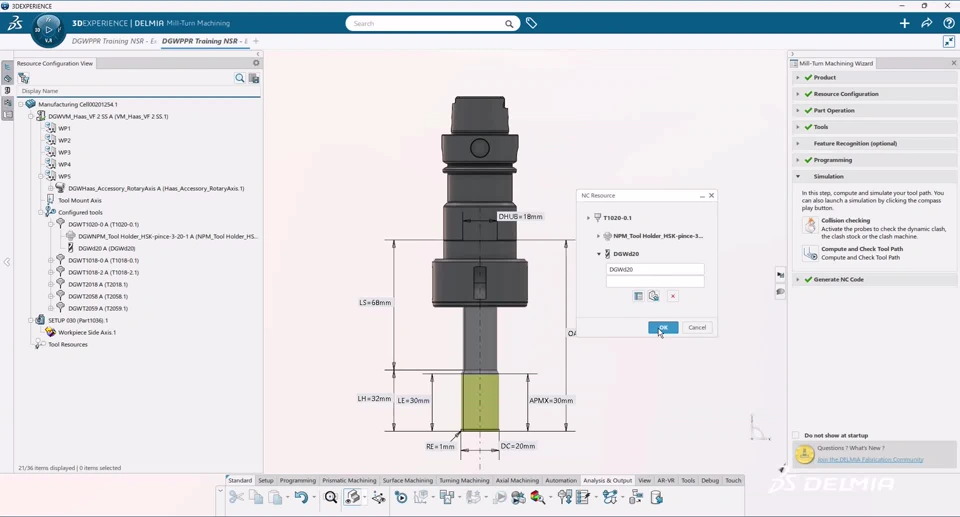Image resolution: width=960 pixels, height=517 pixels.
Task: Expand the DGWT1018-0 A tool node
Action: click(51, 260)
